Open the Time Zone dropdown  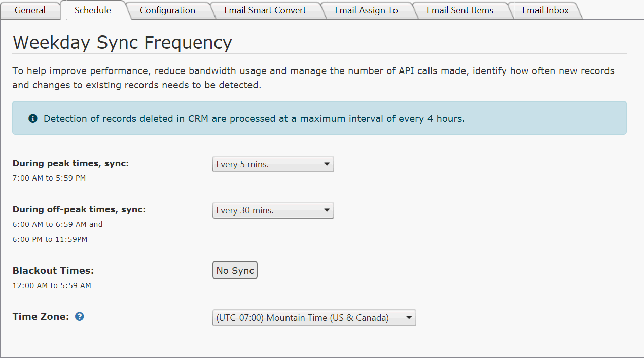click(314, 318)
